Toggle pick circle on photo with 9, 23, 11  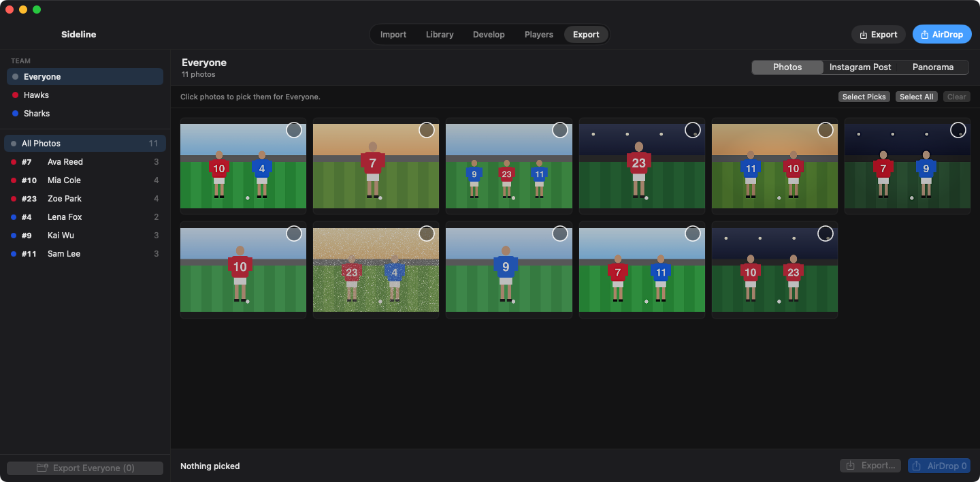click(x=560, y=130)
